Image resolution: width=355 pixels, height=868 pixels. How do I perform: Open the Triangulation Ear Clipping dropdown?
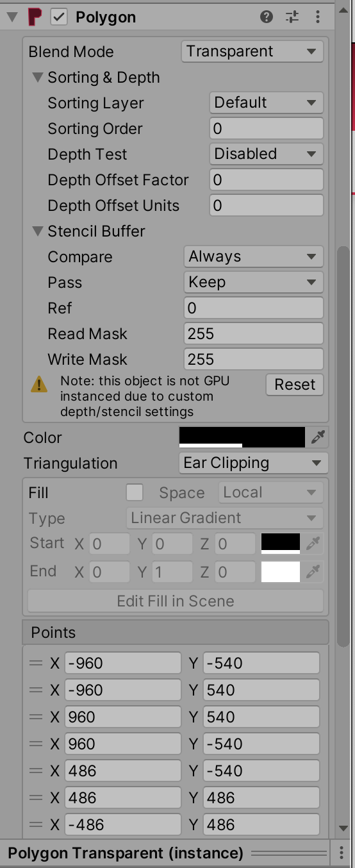(x=252, y=463)
